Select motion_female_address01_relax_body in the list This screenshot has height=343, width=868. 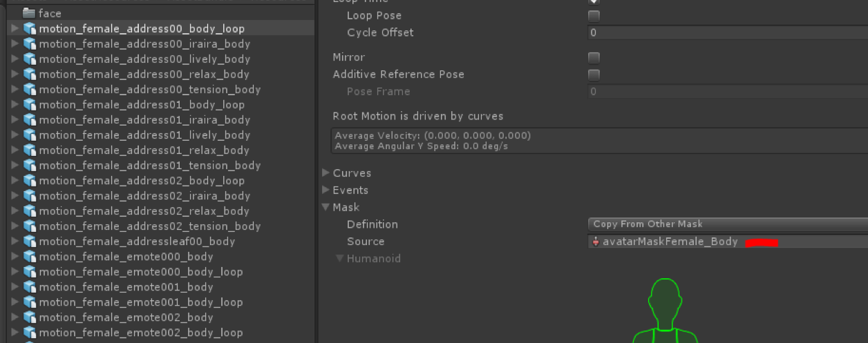point(144,150)
